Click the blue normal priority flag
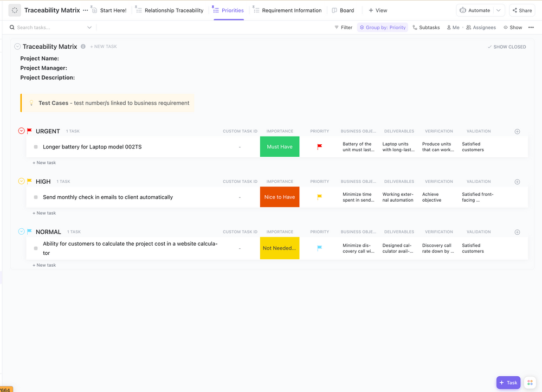Screen dimensions: 542x392 point(319,248)
